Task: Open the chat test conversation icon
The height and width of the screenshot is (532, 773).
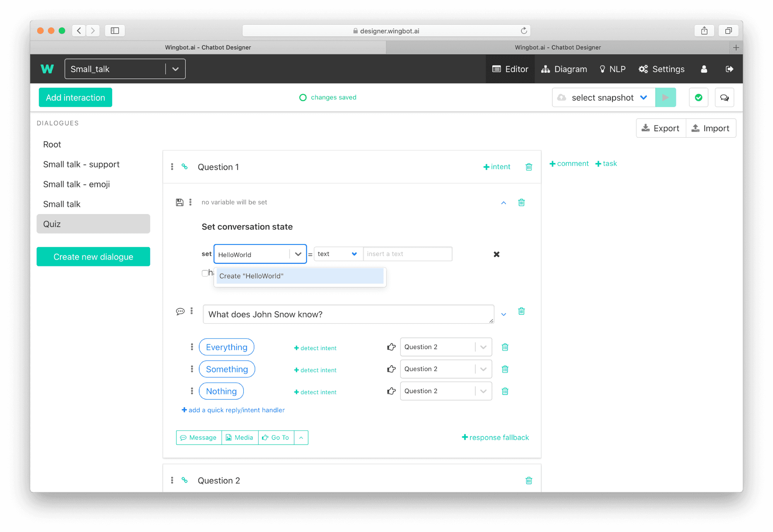Action: click(x=724, y=98)
